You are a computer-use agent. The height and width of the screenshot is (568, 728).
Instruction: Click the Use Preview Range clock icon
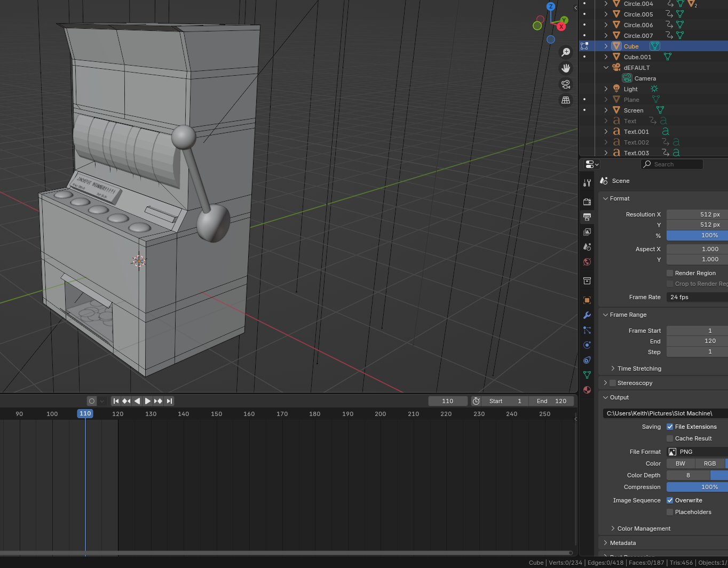(477, 401)
